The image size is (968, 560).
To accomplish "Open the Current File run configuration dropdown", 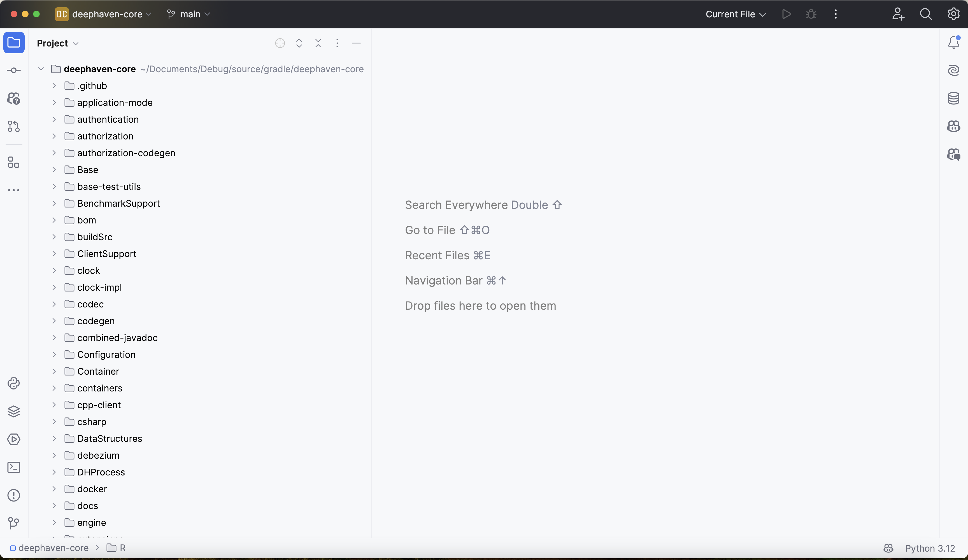I will tap(736, 14).
